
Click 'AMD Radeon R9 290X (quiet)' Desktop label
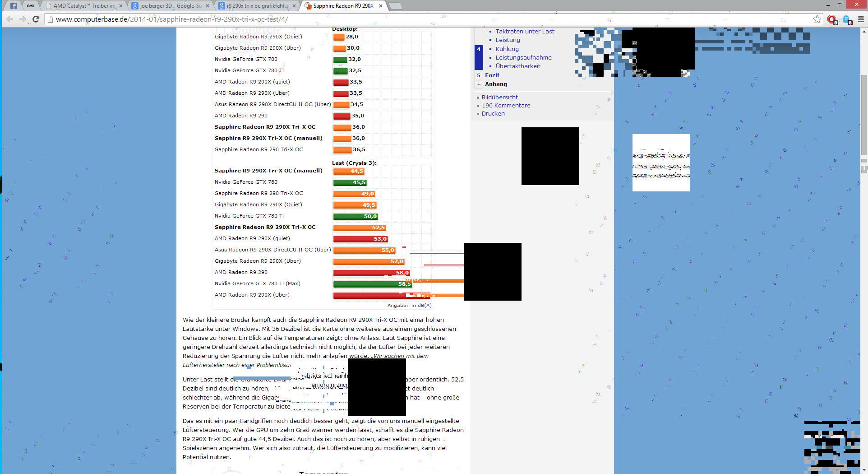[252, 82]
